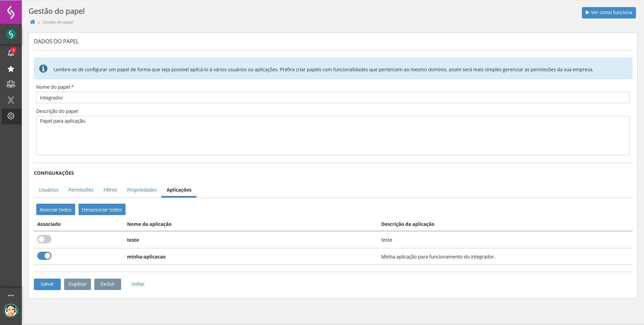Open the settings gear icon
The image size is (644, 325).
click(x=11, y=116)
